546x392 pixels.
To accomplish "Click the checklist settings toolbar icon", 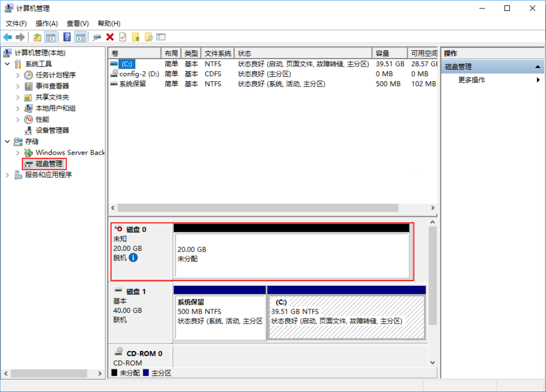I will pyautogui.click(x=161, y=37).
